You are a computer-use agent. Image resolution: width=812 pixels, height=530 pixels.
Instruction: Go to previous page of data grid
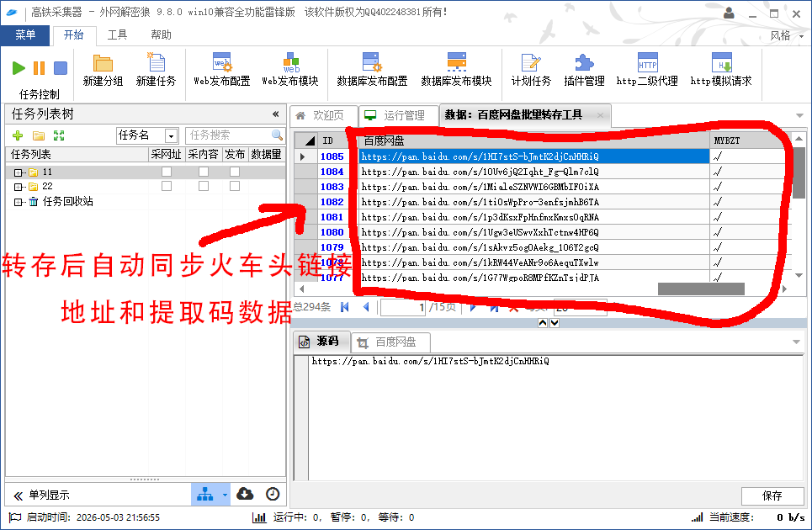coord(366,307)
